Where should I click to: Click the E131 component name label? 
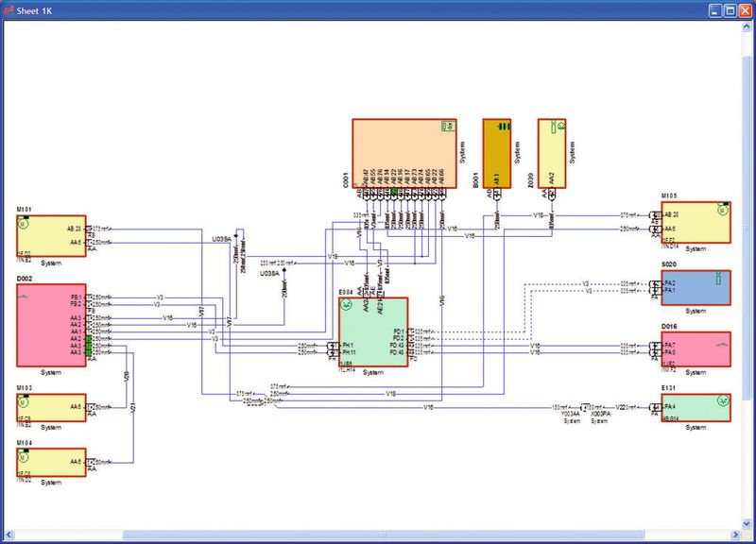tap(669, 388)
